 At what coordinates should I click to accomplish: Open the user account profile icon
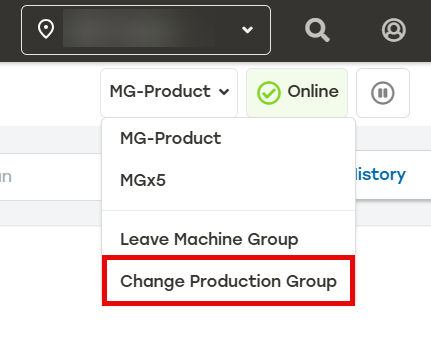point(394,30)
